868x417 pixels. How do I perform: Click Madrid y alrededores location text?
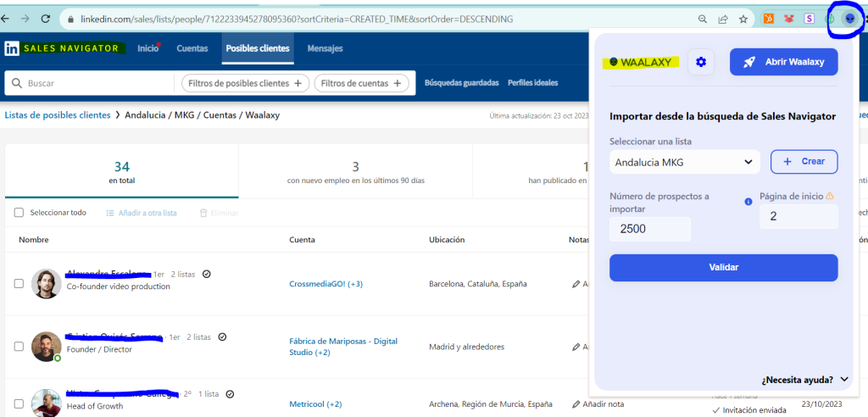coord(467,347)
